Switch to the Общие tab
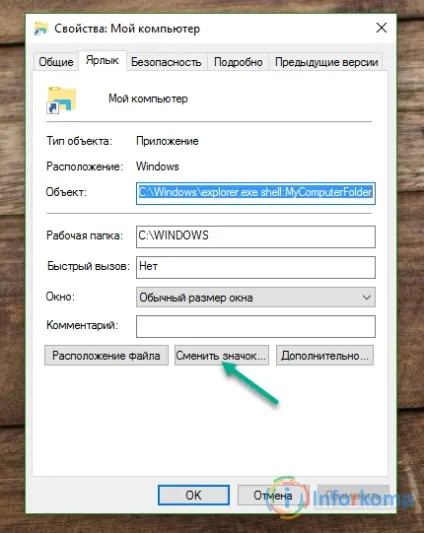The width and height of the screenshot is (424, 533). (x=56, y=62)
